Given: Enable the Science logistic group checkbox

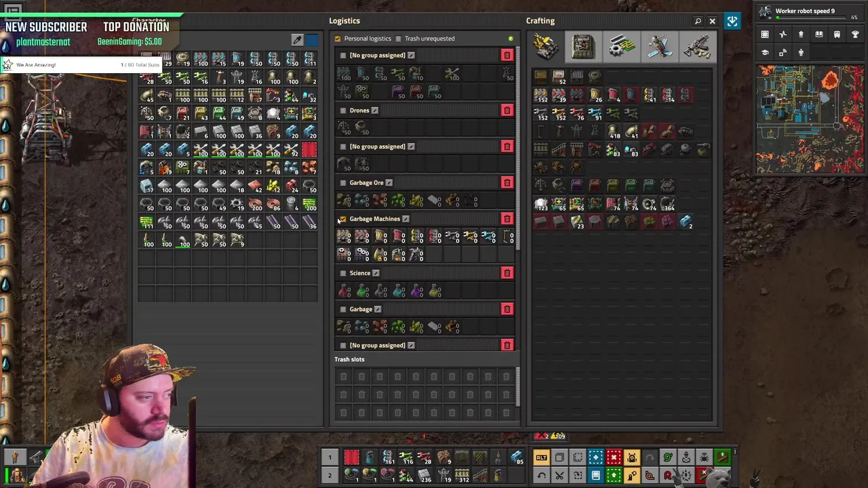Looking at the screenshot, I should pos(342,273).
